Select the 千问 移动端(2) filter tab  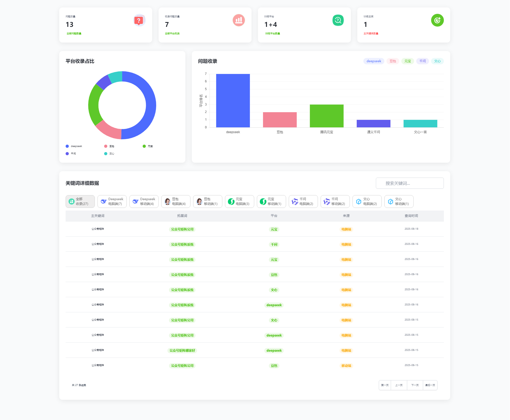point(335,201)
